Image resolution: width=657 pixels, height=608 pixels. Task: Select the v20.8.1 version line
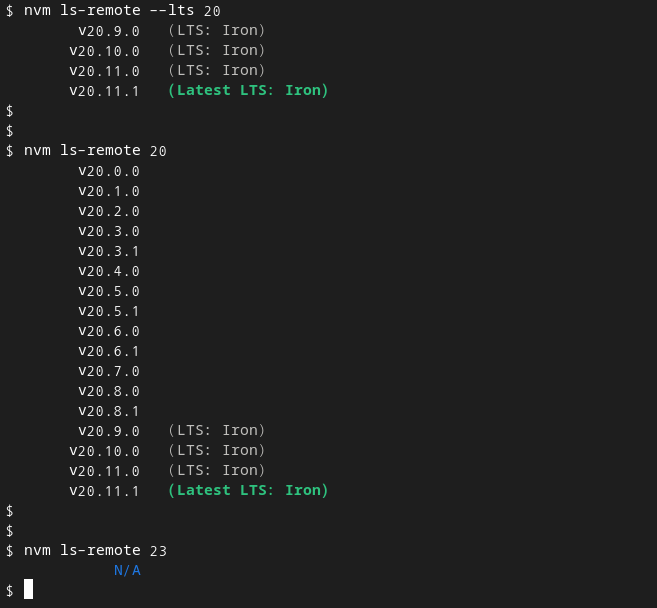(109, 411)
